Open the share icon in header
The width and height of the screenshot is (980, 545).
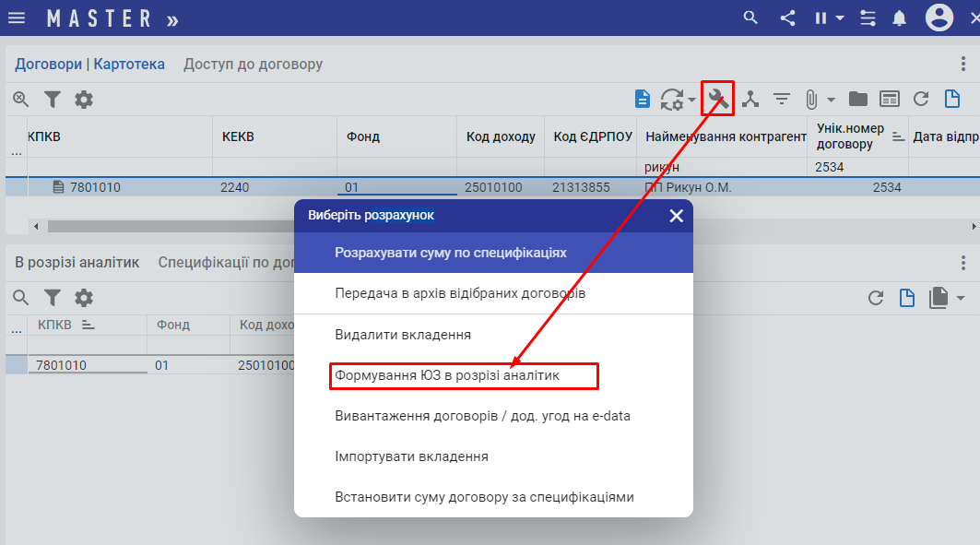[787, 18]
